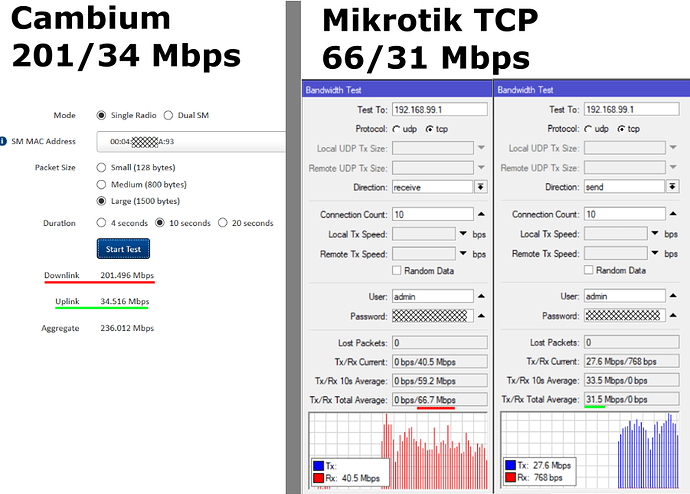Viewport: 690px width, 494px height.
Task: Choose Medium (800 bytes) packet size
Action: (x=102, y=184)
